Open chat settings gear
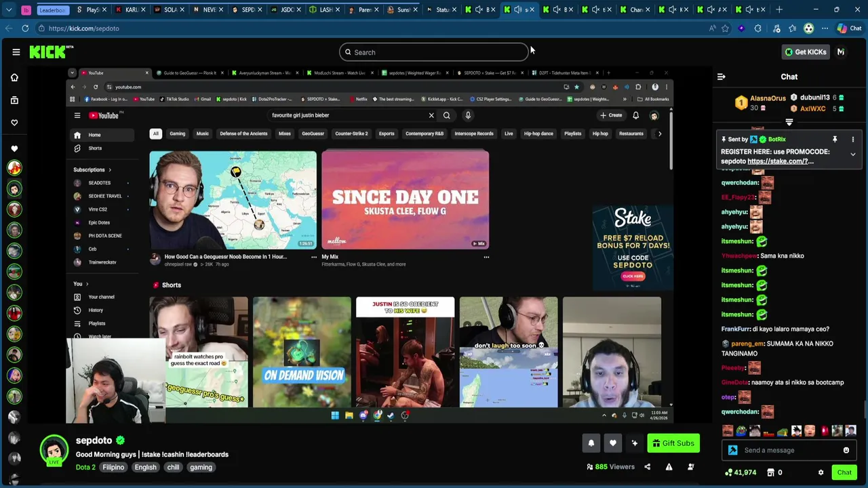This screenshot has width=868, height=488. 821,472
